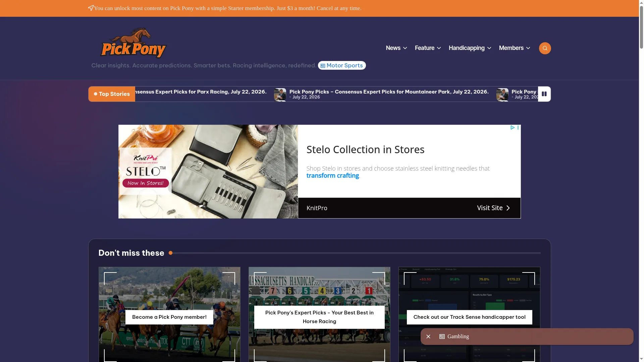This screenshot has width=644, height=362.
Task: Open Mountaineer Park consensus picks story
Action: (x=389, y=92)
